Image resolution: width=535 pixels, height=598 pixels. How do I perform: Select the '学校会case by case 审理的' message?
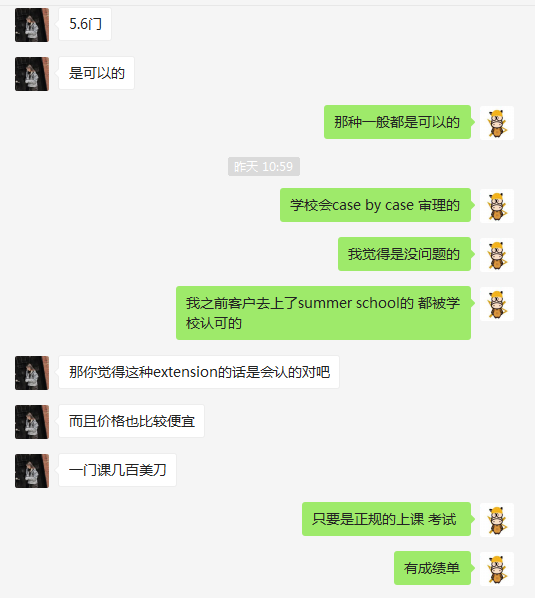pos(375,205)
